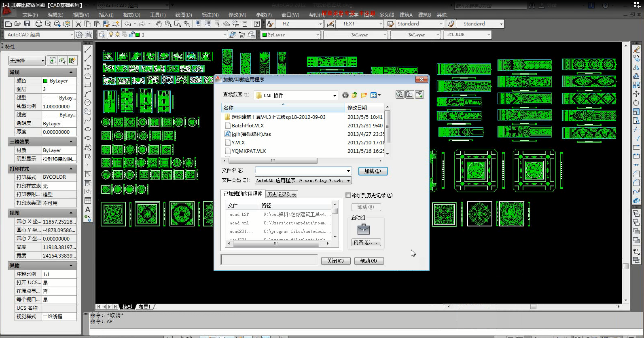The height and width of the screenshot is (338, 644).
Task: Switch to 布局1 layout tab
Action: click(144, 307)
